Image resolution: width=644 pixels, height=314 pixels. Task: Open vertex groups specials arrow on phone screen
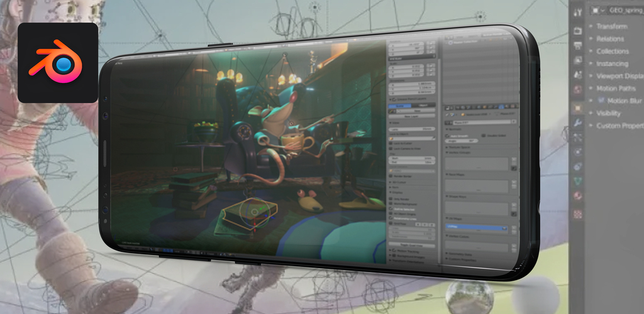[x=514, y=168]
